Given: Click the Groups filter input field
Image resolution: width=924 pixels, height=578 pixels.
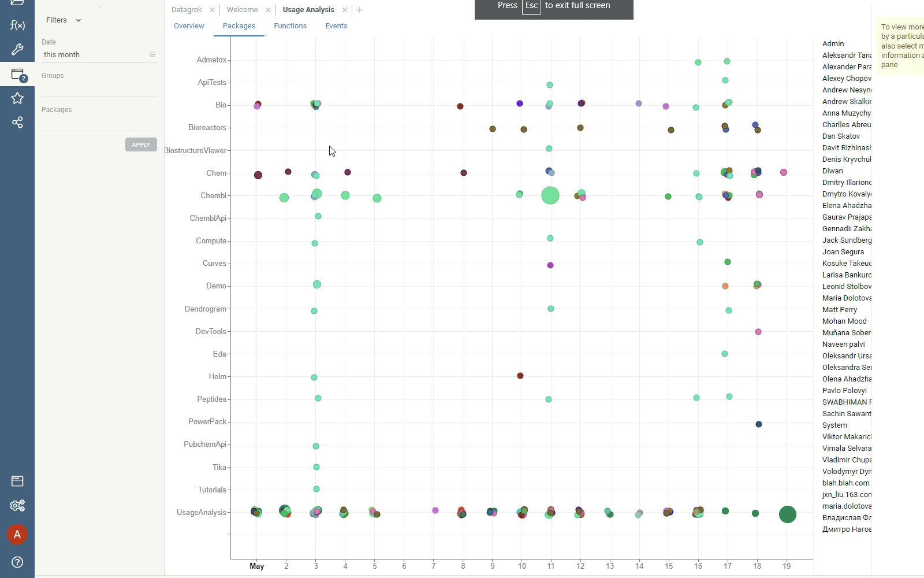Looking at the screenshot, I should 99,89.
